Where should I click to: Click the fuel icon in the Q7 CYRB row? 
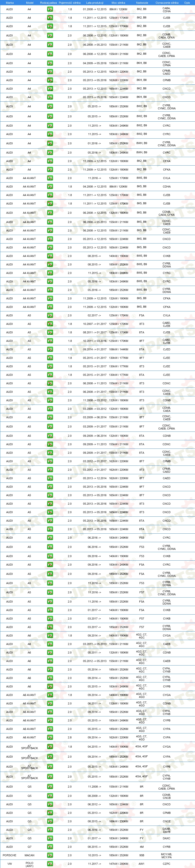click(50, 847)
